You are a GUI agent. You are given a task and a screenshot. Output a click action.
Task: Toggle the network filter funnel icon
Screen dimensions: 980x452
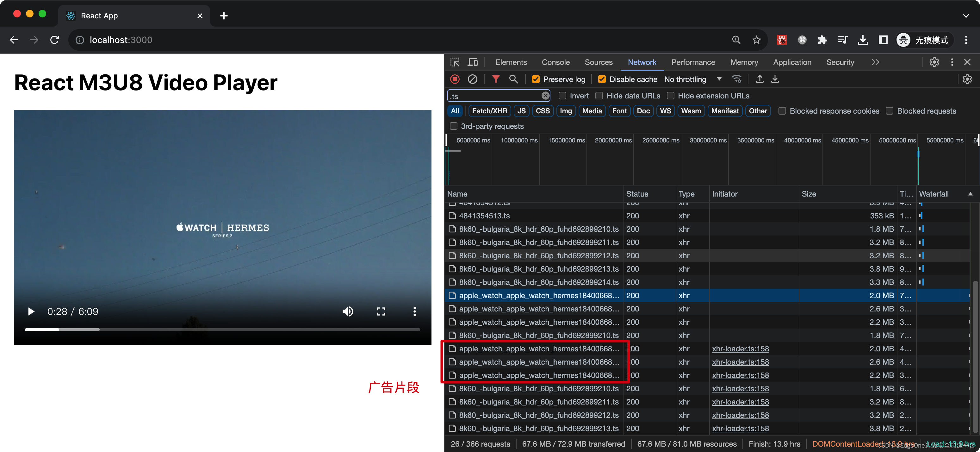(x=496, y=79)
